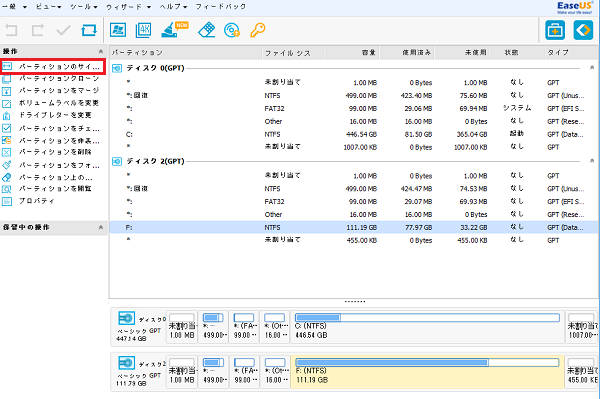600x399 pixels.
Task: Select パーティションをマージ operation
Action: pyautogui.click(x=52, y=91)
